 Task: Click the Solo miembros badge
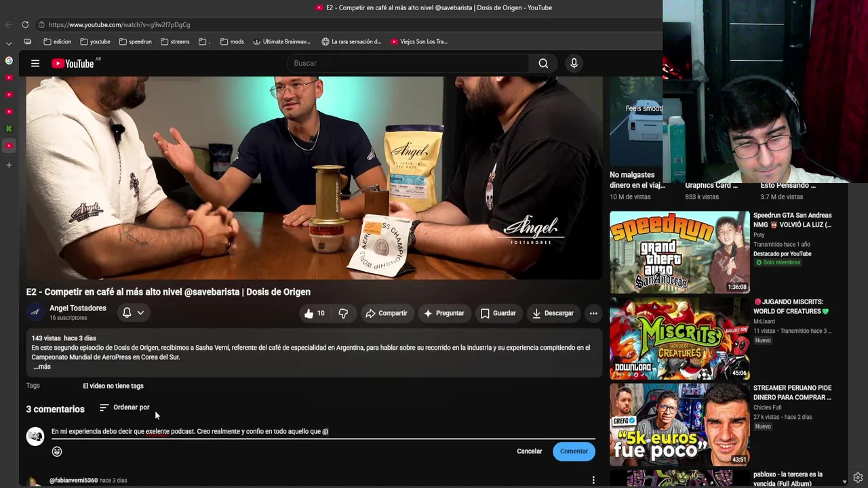tap(778, 262)
